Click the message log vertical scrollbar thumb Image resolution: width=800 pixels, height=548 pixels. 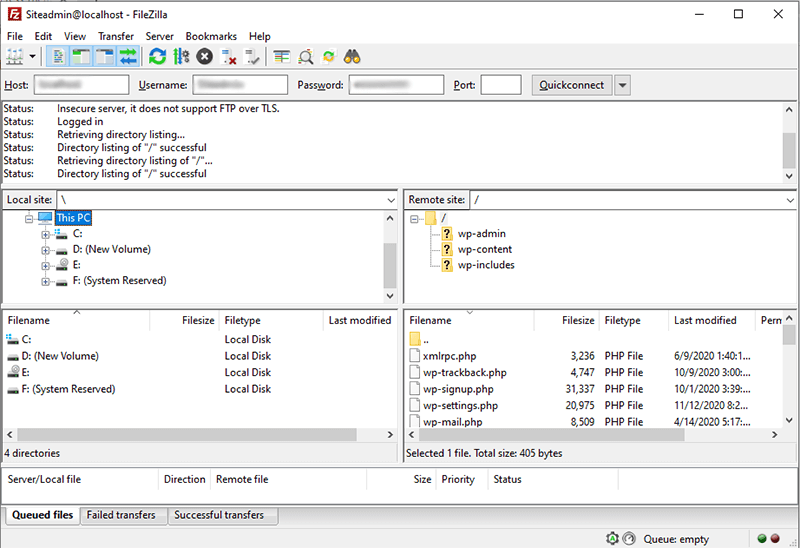click(x=789, y=151)
